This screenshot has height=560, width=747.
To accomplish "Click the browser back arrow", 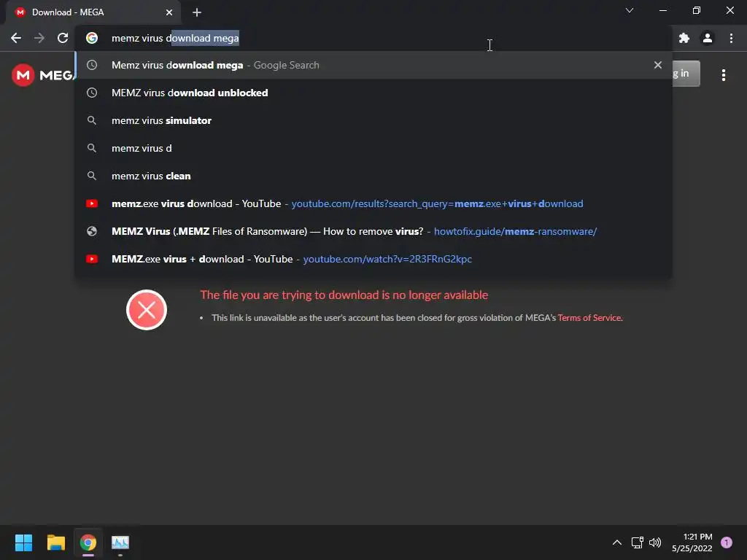I will coord(16,38).
